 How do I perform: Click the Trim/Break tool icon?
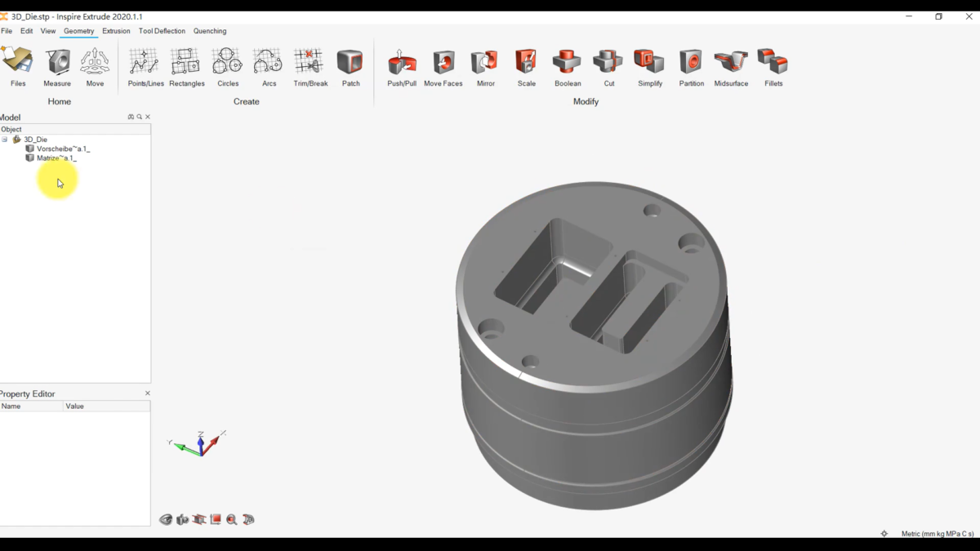(x=310, y=64)
